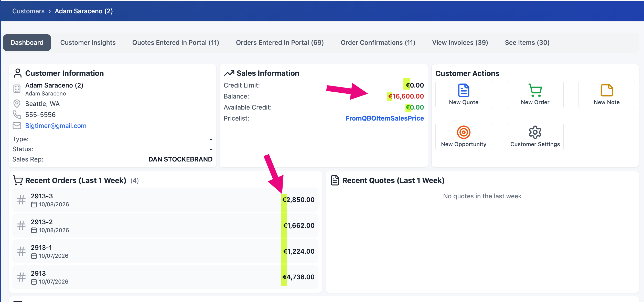This screenshot has height=302, width=644.
Task: Click the envelope icon beside the email
Action: tap(17, 126)
